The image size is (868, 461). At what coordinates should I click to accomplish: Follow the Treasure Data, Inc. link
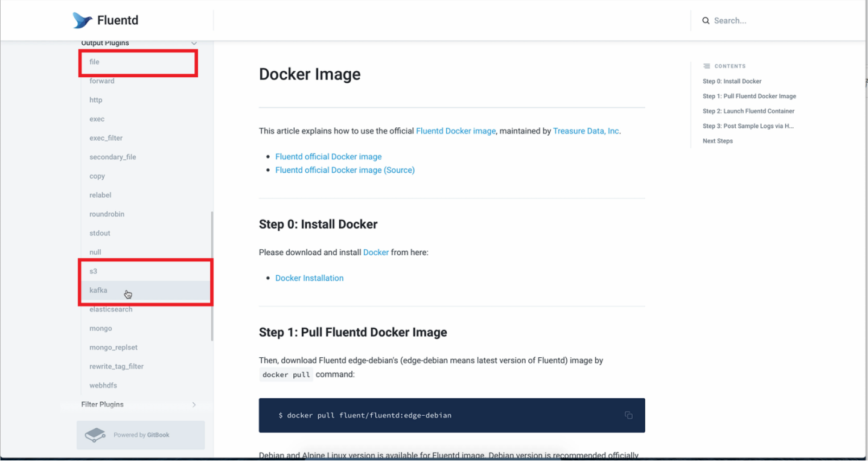click(x=586, y=131)
